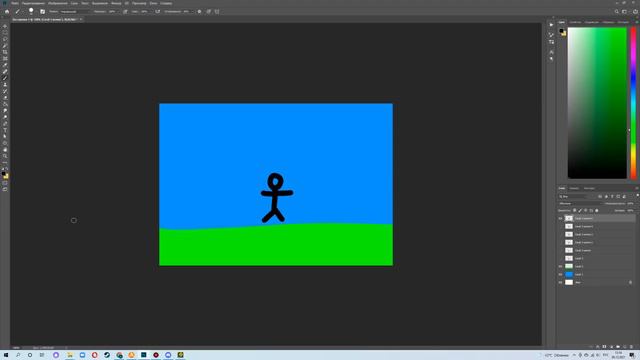Select the Gradient tool
The width and height of the screenshot is (640, 360).
5,104
